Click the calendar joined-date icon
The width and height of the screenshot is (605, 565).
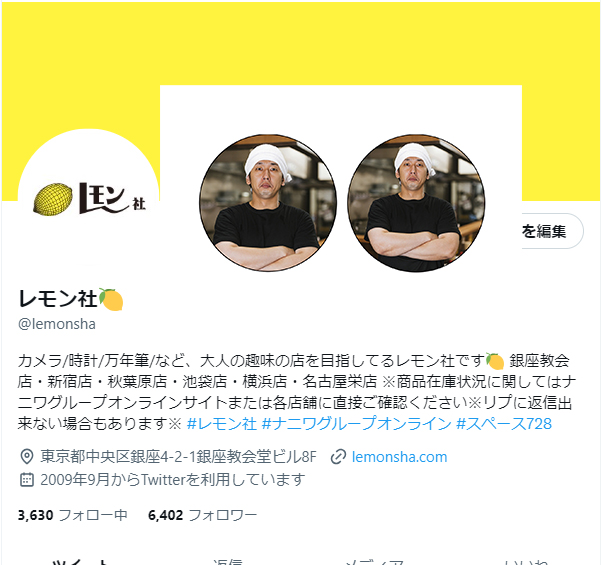pos(26,479)
